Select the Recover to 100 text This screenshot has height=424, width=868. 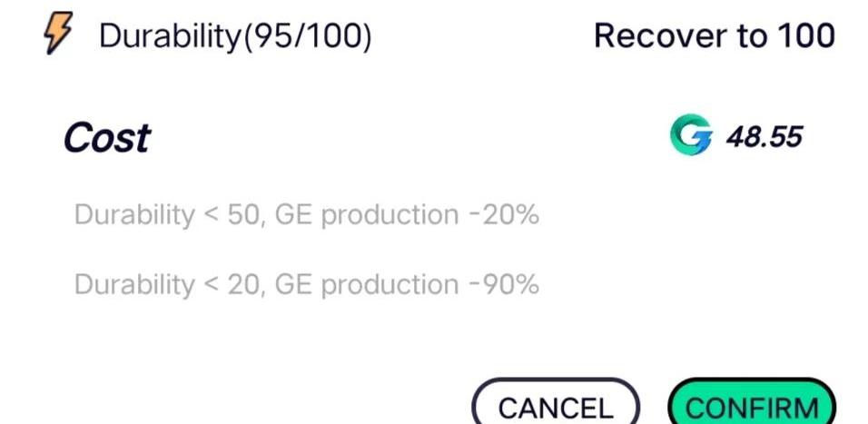714,36
